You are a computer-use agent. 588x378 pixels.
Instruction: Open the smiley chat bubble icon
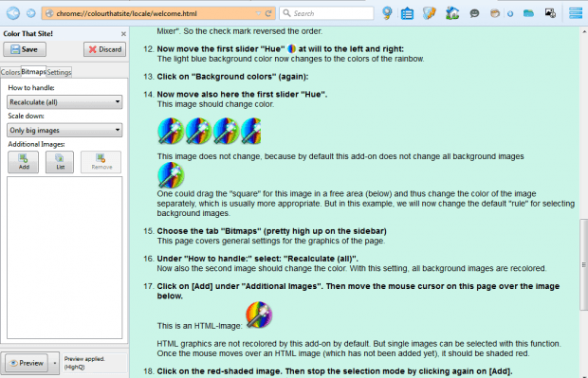click(474, 14)
